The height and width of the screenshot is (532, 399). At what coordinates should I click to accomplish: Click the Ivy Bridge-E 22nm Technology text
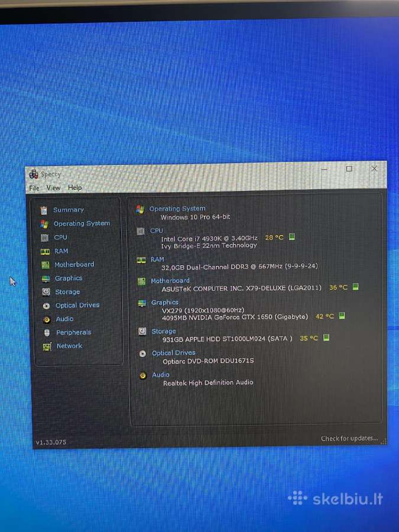coord(209,245)
